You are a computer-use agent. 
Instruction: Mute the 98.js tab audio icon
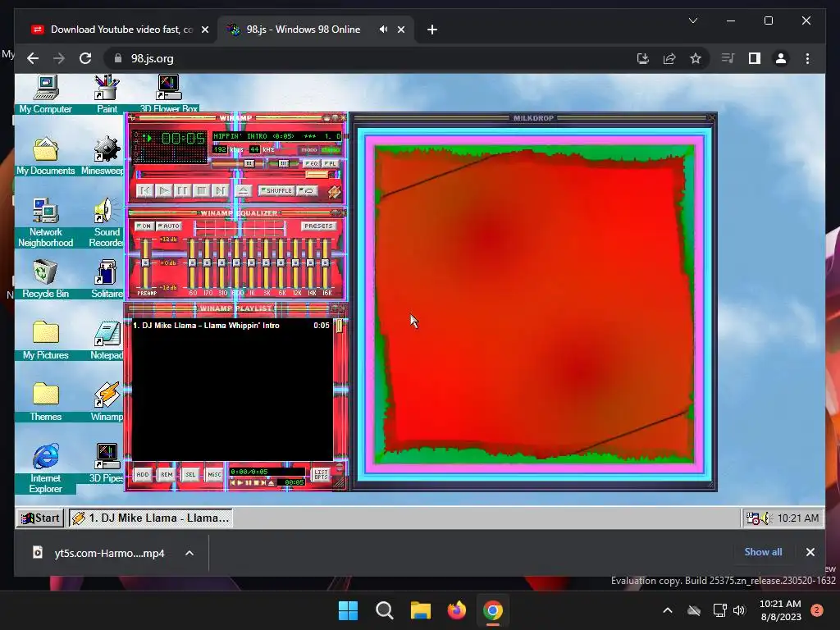pyautogui.click(x=384, y=30)
